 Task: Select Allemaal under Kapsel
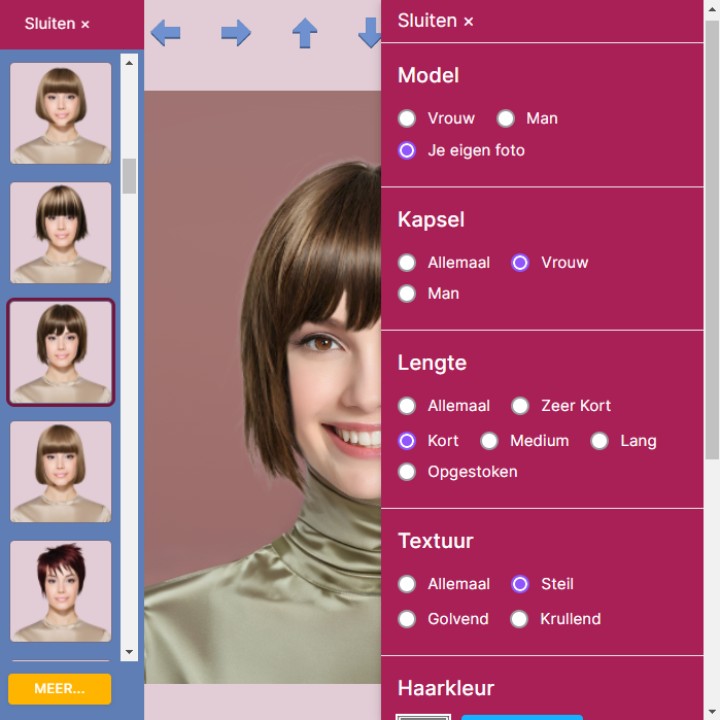(407, 263)
